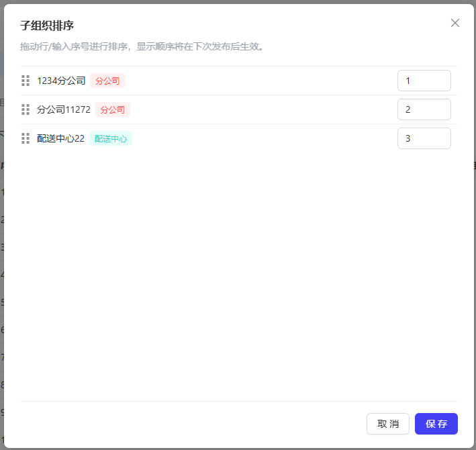Click the 子组织排序 dialog title
Screen dimensions: 476x450
coord(47,26)
